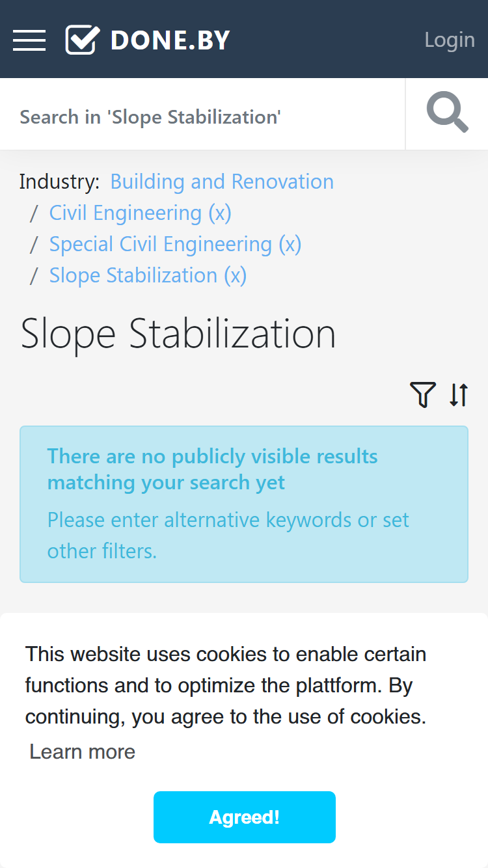Open the Building and Renovation industry link
Viewport: 488px width, 868px height.
222,182
